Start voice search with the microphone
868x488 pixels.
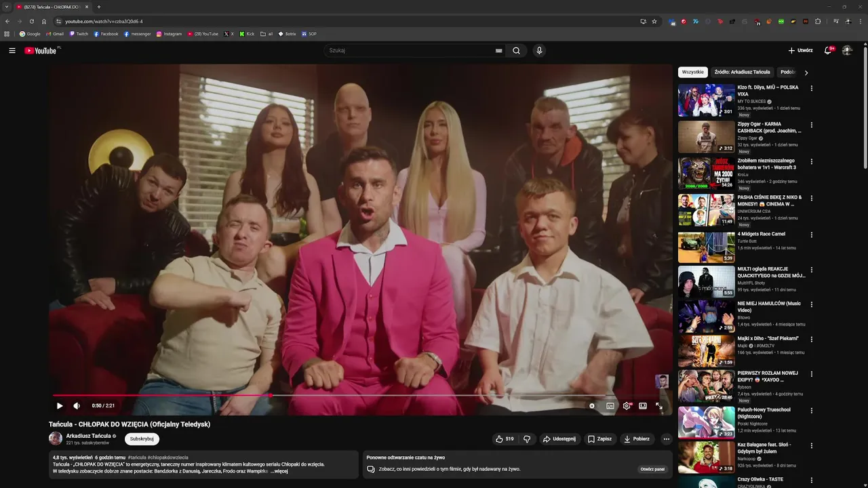539,51
